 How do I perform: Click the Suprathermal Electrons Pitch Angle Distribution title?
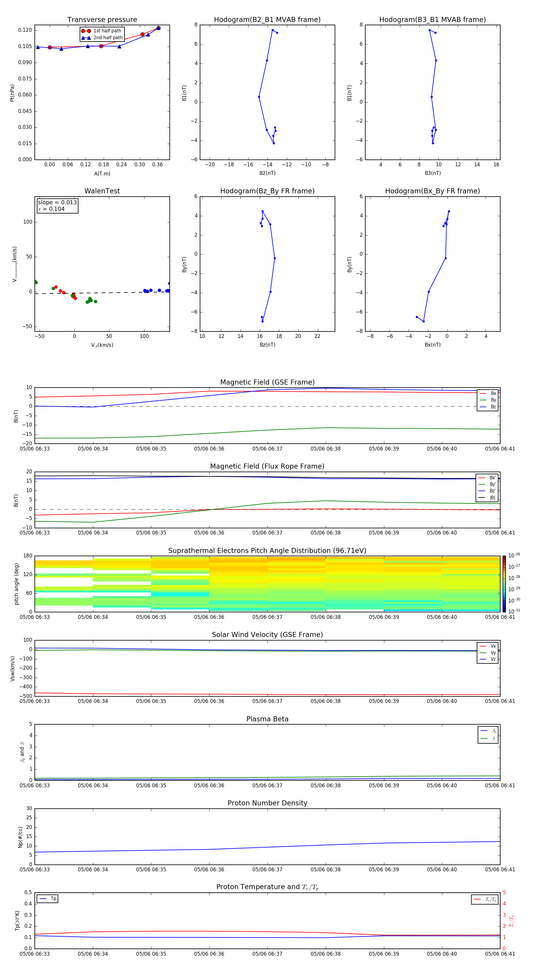click(x=267, y=551)
